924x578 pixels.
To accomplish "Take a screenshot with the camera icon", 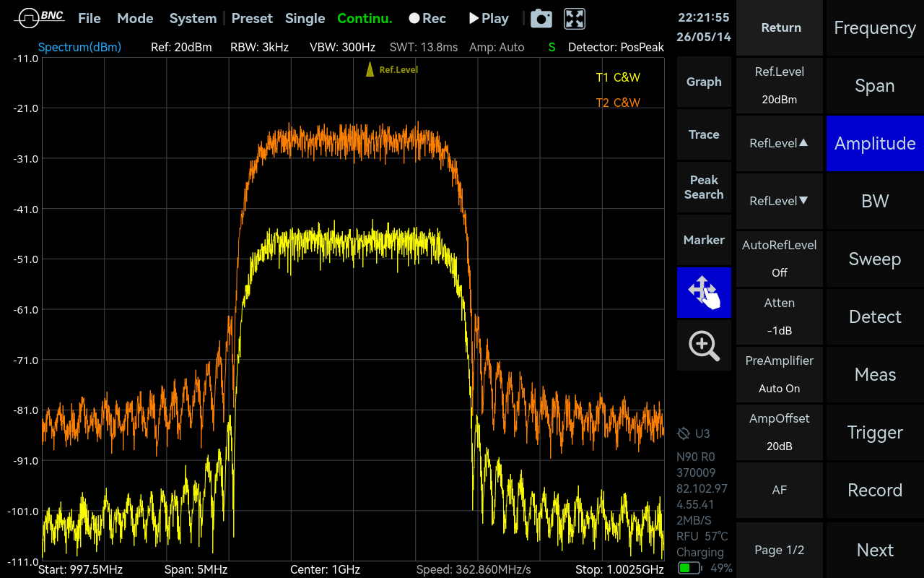I will [541, 19].
